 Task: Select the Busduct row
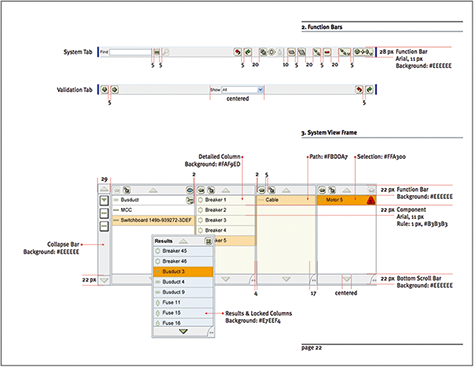pyautogui.click(x=153, y=200)
